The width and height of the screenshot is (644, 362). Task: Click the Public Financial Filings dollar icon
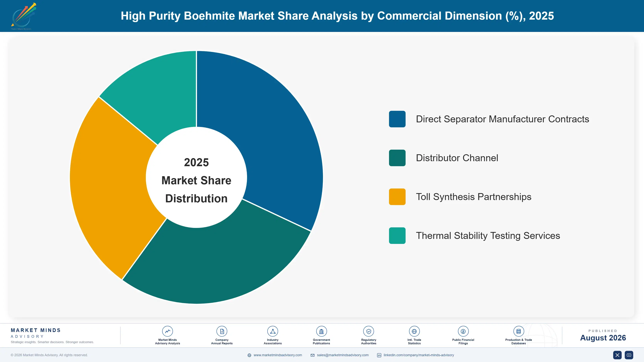point(463,331)
